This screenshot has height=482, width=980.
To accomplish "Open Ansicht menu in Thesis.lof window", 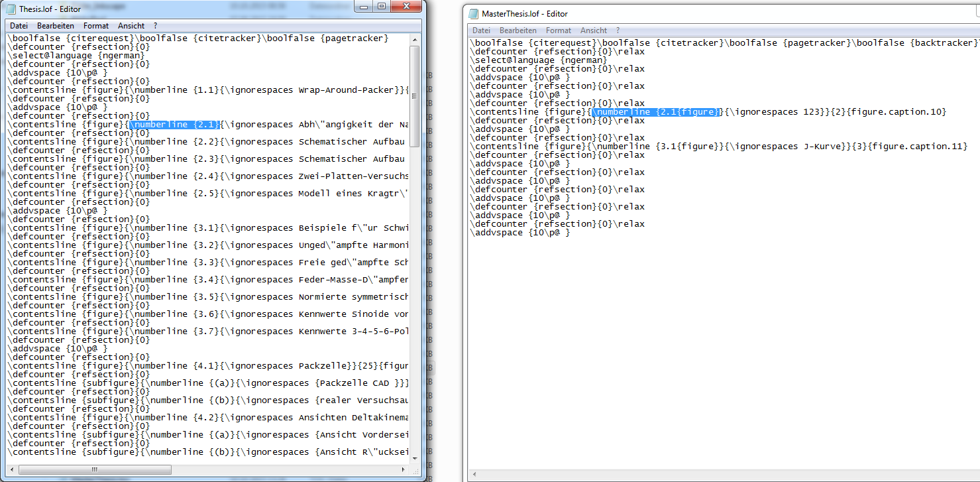I will click(x=131, y=26).
